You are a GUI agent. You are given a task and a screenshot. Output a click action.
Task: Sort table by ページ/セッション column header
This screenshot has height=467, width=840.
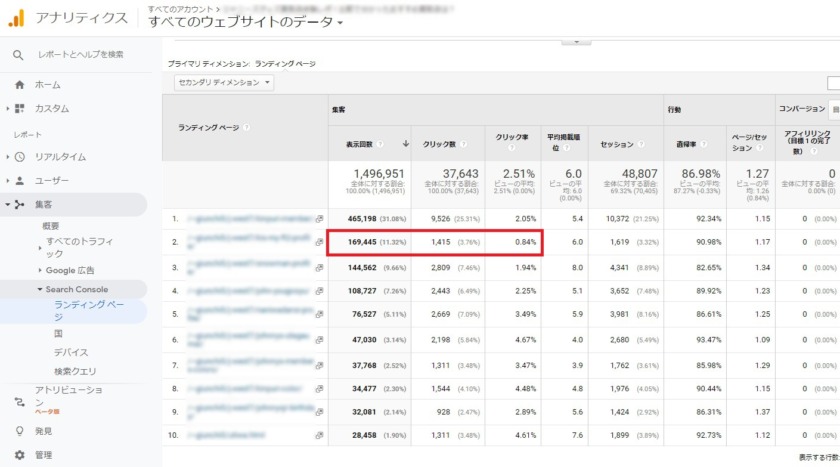pyautogui.click(x=749, y=142)
